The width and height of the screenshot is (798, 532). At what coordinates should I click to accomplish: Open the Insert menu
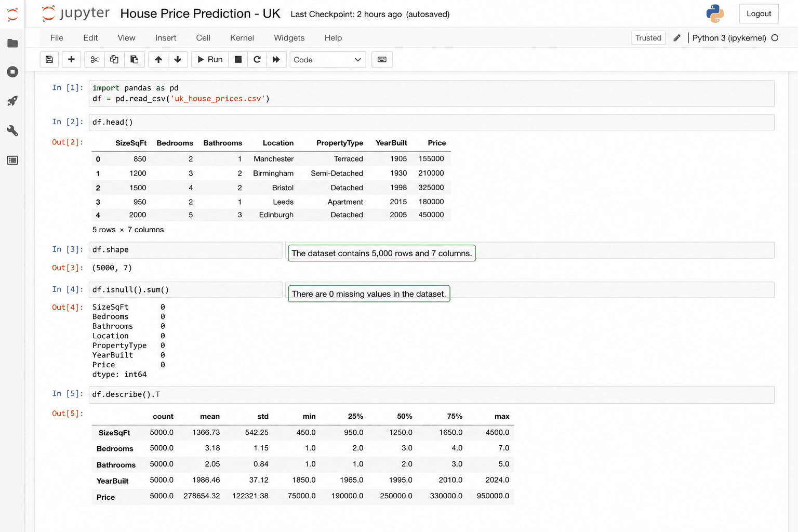[x=166, y=38]
